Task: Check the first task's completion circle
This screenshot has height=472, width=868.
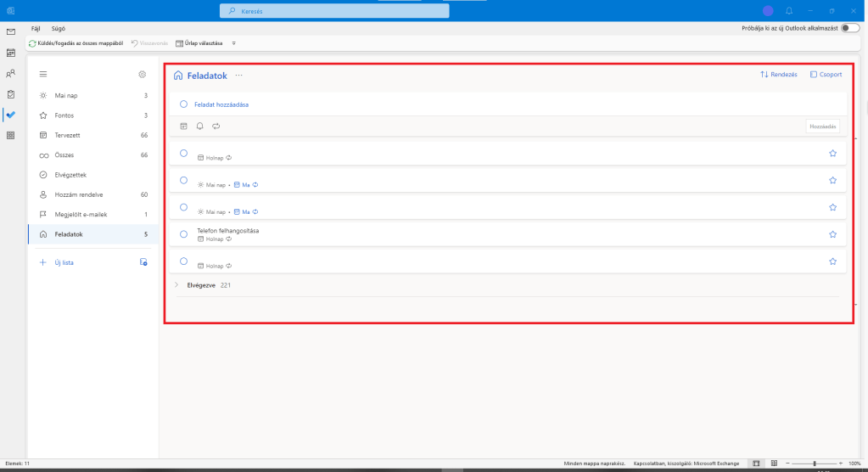Action: tap(183, 154)
